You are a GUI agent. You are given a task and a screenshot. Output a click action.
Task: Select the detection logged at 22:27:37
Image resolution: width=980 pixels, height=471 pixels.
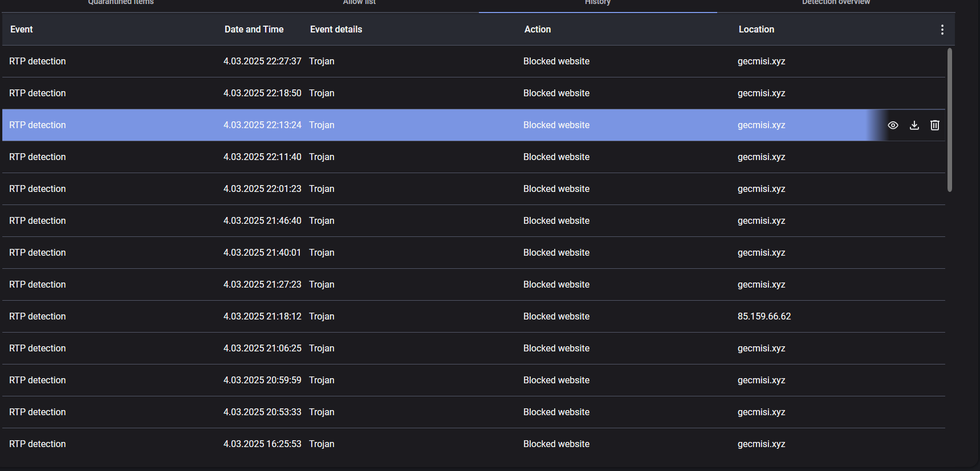tap(262, 62)
